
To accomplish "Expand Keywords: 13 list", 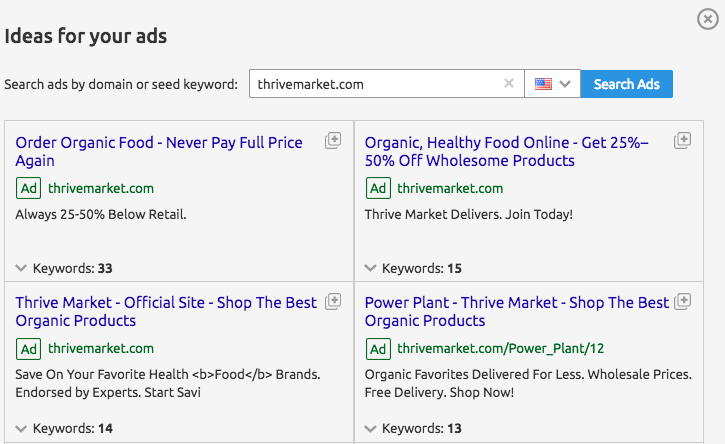I will pyautogui.click(x=413, y=428).
